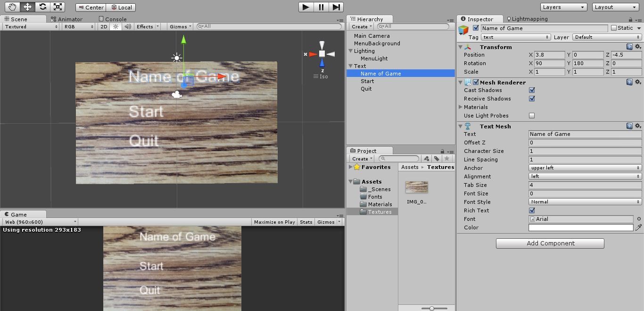Click the Add Component button
The height and width of the screenshot is (311, 644).
point(549,243)
